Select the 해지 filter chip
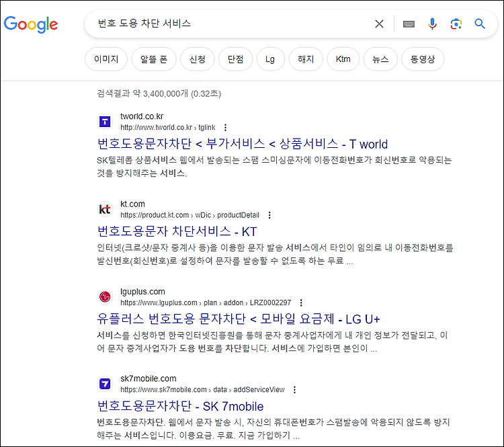Screen dimensions: 504x447 click(x=306, y=59)
